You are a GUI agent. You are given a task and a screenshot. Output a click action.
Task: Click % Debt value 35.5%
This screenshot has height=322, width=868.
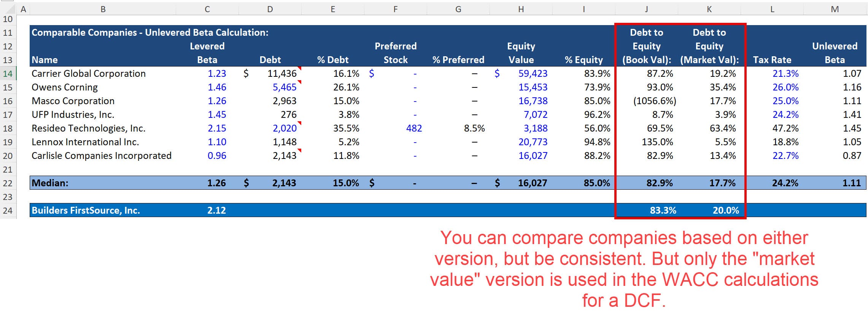point(346,128)
